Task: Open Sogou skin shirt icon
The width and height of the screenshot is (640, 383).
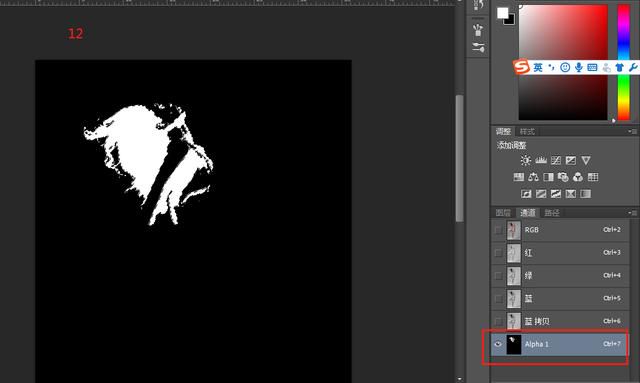Action: pyautogui.click(x=620, y=67)
